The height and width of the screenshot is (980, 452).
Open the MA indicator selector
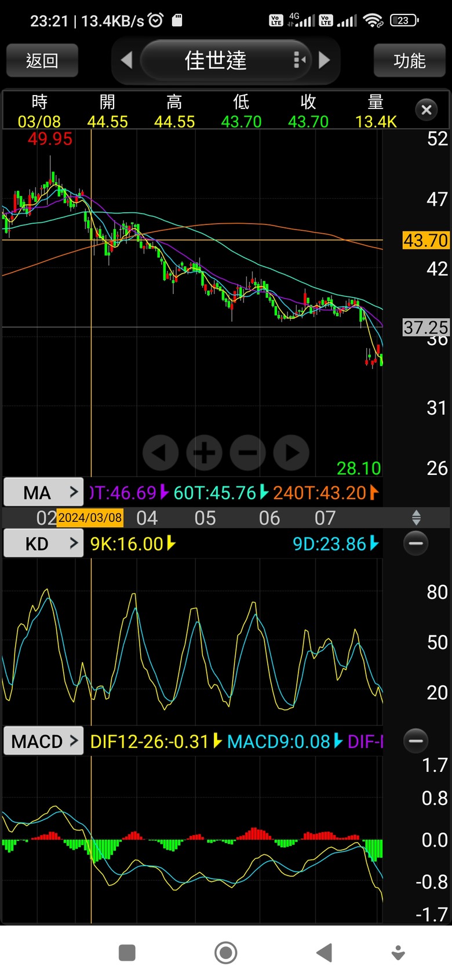[x=43, y=492]
